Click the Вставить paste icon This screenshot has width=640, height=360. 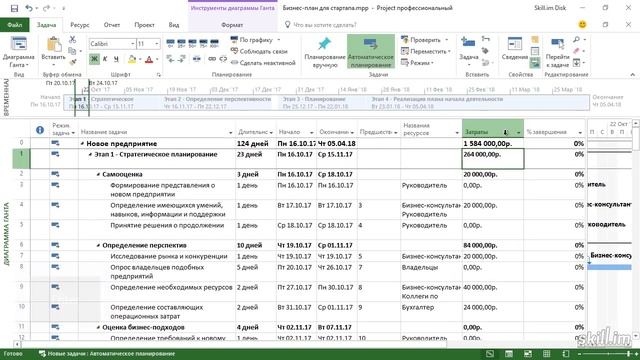pos(53,45)
